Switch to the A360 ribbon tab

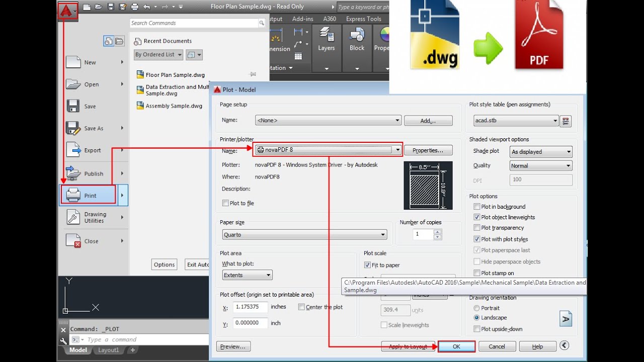(x=330, y=19)
